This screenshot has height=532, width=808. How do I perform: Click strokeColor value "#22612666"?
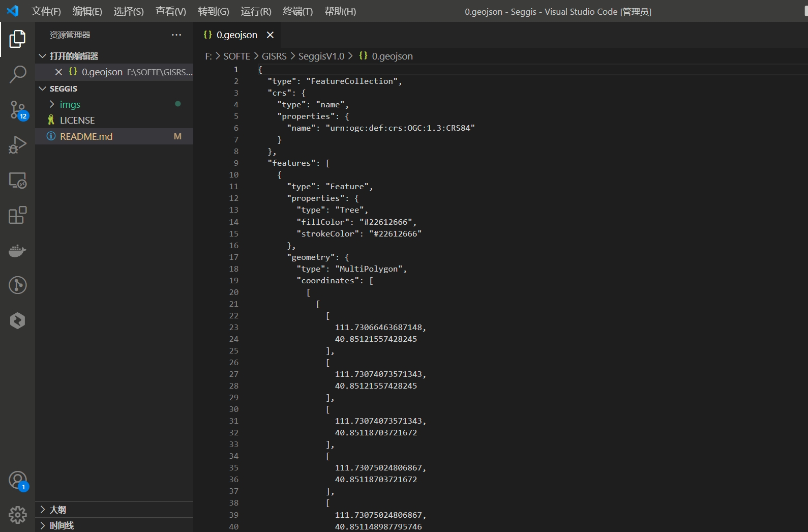(396, 233)
